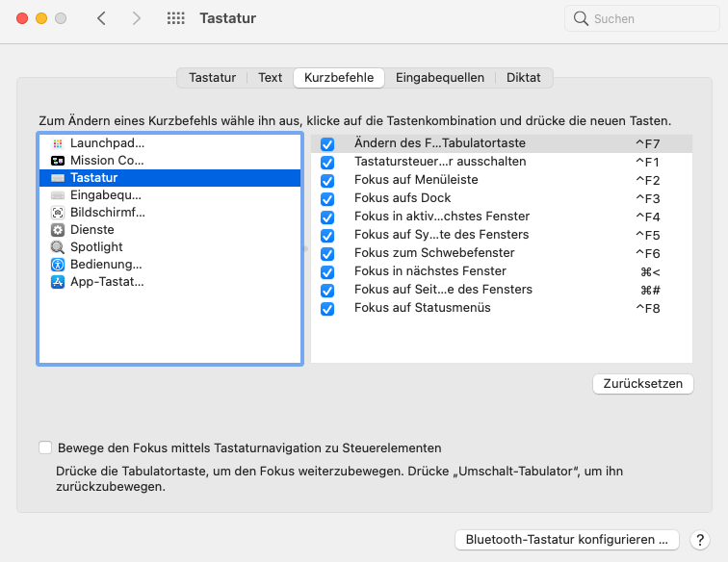The height and width of the screenshot is (562, 728).
Task: Select the App-Tastaturkurzbefehle icon
Action: pyautogui.click(x=58, y=282)
